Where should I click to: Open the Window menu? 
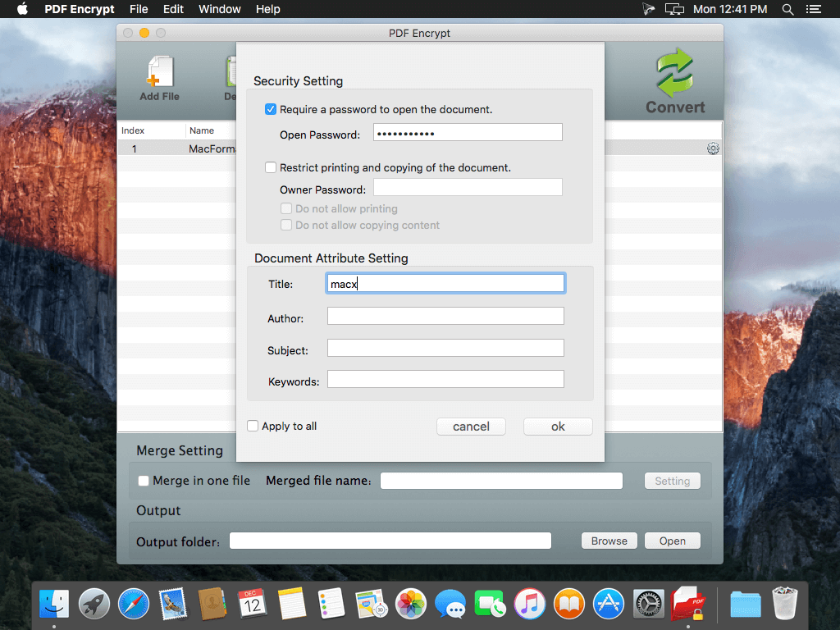coord(220,9)
